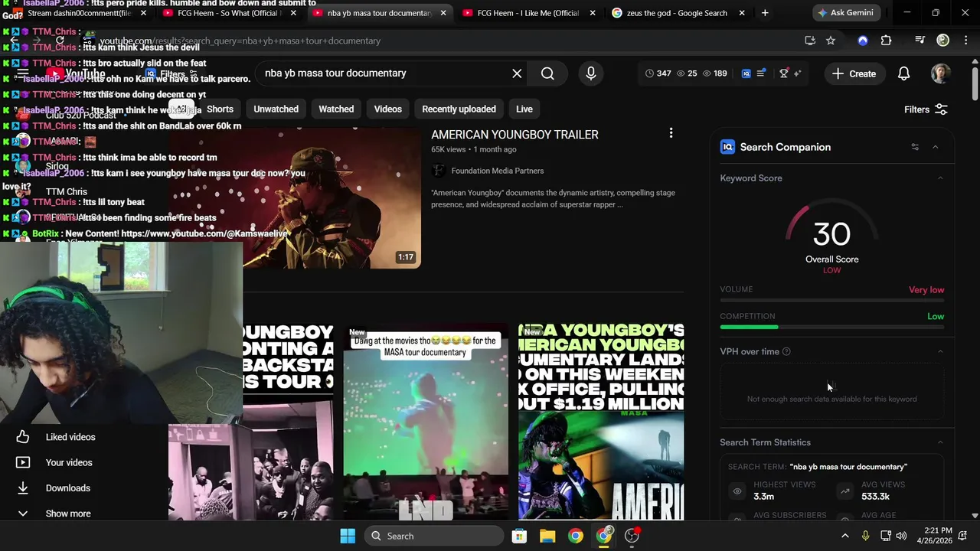Image resolution: width=980 pixels, height=551 pixels.
Task: Click the YouTube Create button
Action: (x=854, y=73)
